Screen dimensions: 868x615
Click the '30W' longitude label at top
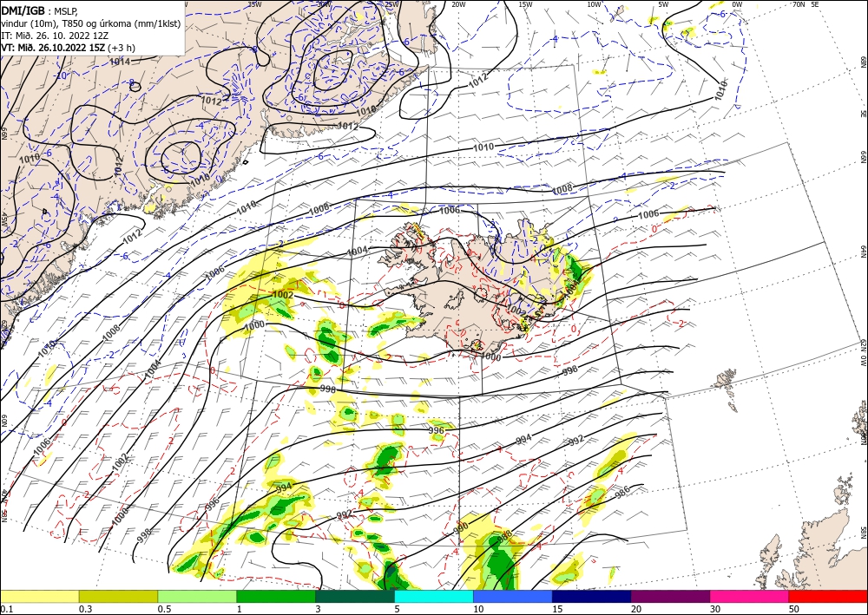pyautogui.click(x=324, y=4)
